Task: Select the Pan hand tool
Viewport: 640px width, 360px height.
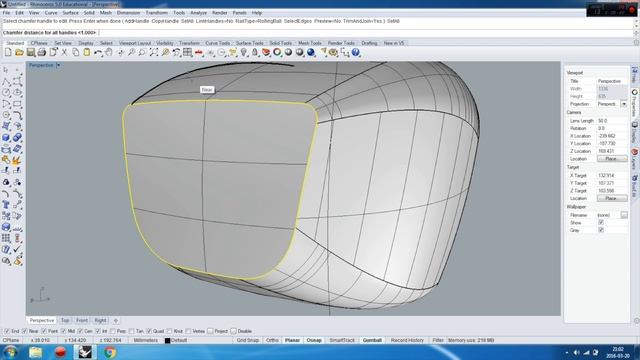Action: click(109, 52)
